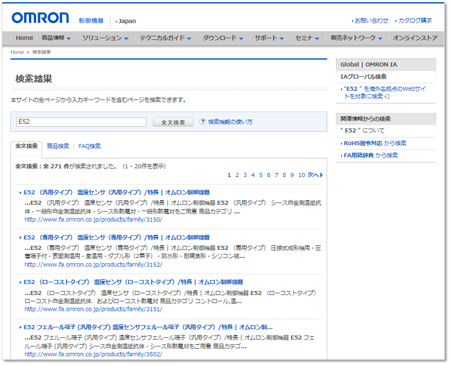Click the Japan region link
Image resolution: width=450 pixels, height=365 pixels.
(126, 21)
